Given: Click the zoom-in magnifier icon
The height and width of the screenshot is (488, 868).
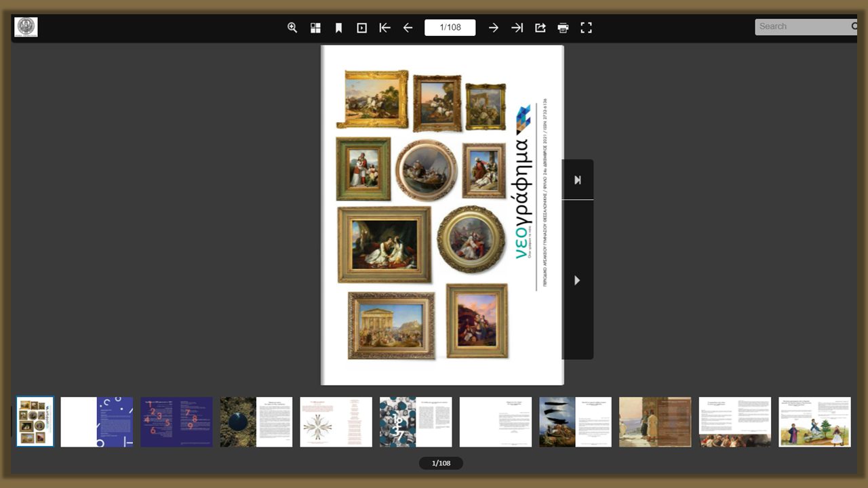Looking at the screenshot, I should pos(292,28).
